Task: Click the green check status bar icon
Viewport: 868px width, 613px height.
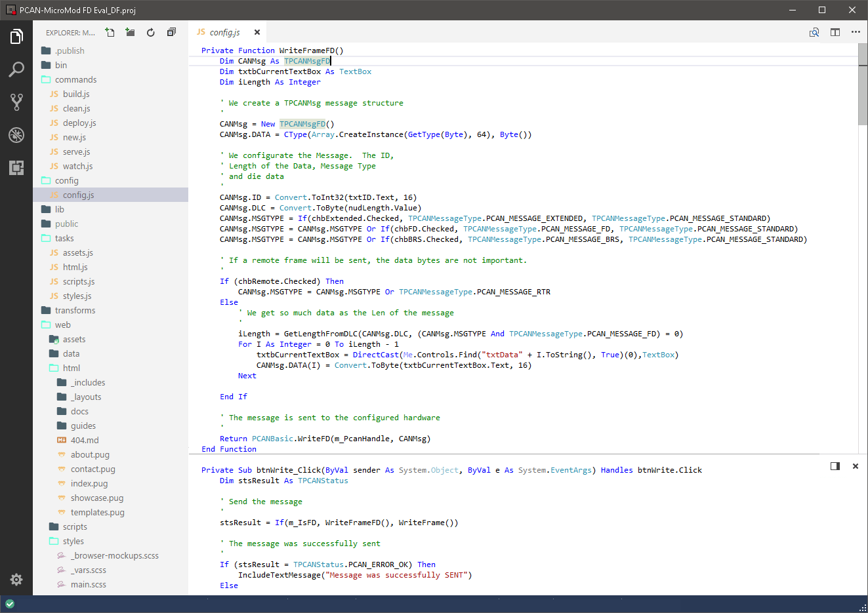Action: point(10,604)
